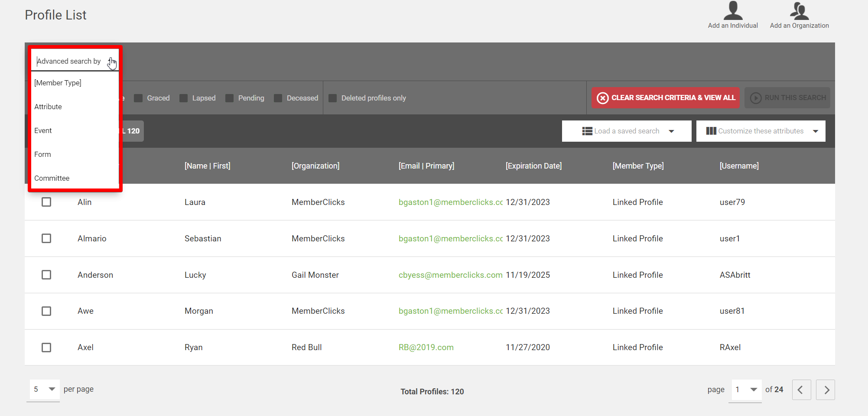Viewport: 868px width, 416px height.
Task: Select the checkbox for the Axel row
Action: click(x=46, y=348)
